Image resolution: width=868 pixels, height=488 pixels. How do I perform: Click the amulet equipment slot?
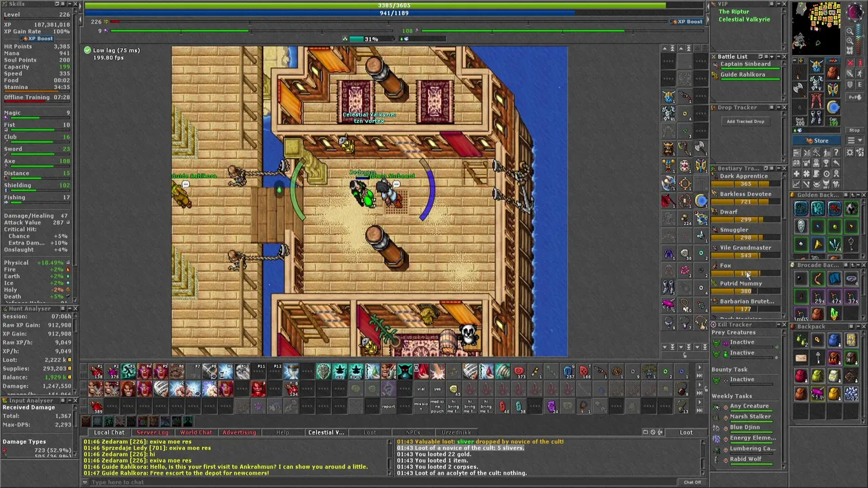pyautogui.click(x=800, y=73)
